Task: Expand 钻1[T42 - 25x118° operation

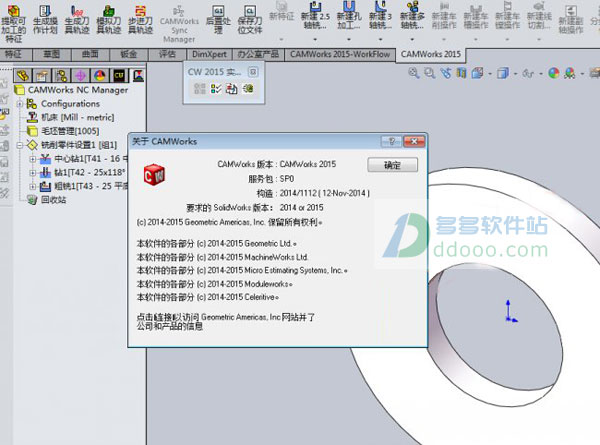Action: coord(33,173)
